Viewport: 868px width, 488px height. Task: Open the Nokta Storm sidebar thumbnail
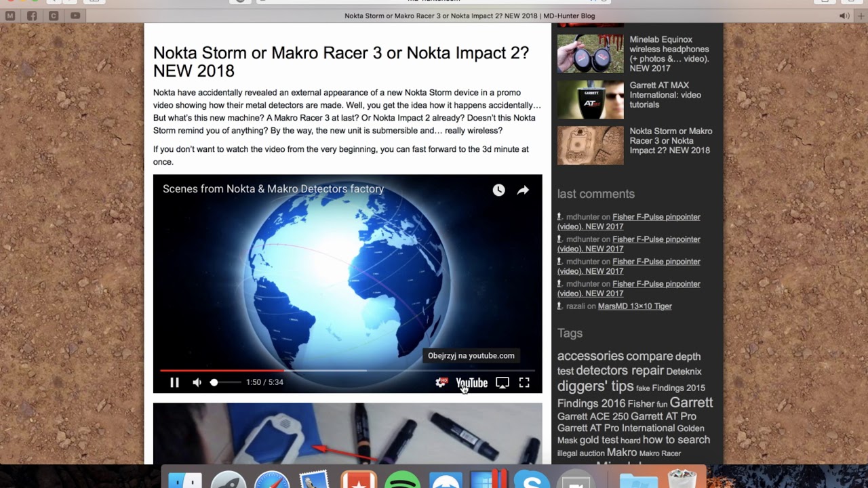point(590,145)
